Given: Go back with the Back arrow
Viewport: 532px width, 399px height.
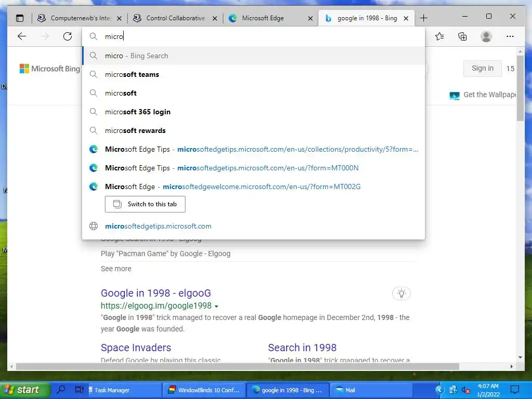Looking at the screenshot, I should click(x=22, y=36).
